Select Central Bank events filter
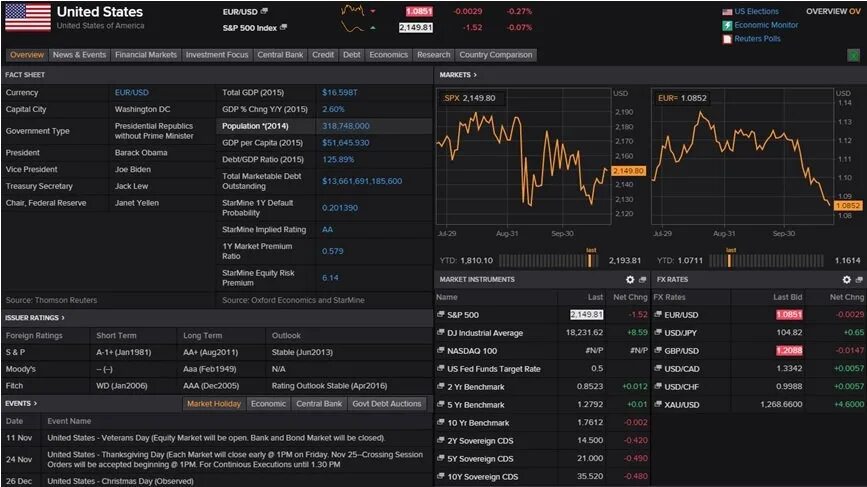The height and width of the screenshot is (487, 867). click(319, 404)
